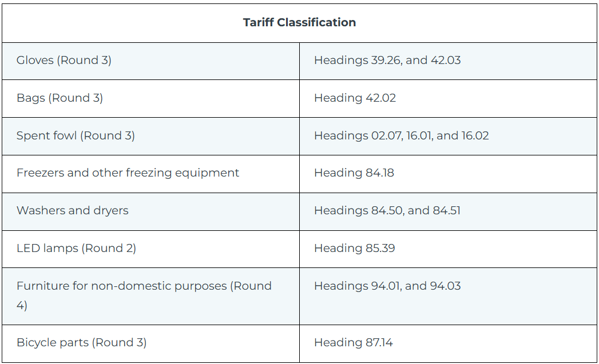Select the LED lamps (Round 2) cell
This screenshot has width=599, height=364.
pos(76,248)
